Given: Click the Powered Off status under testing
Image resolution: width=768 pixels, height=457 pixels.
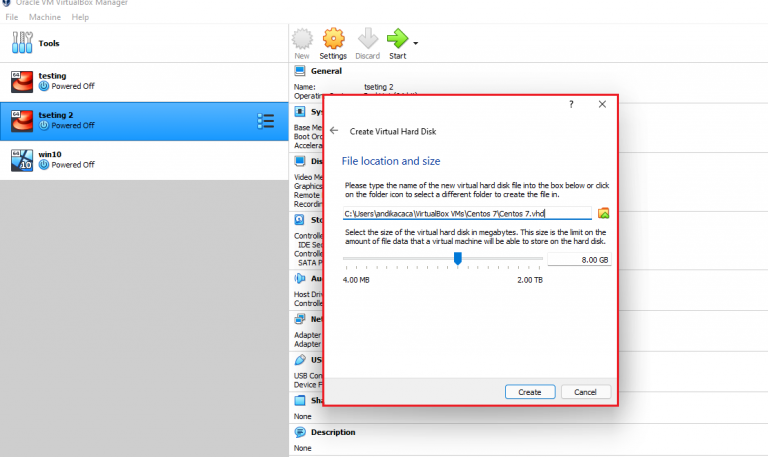Looking at the screenshot, I should click(x=73, y=86).
